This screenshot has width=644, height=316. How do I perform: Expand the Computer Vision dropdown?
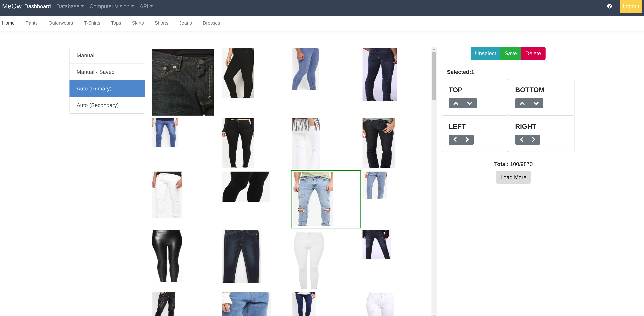[x=112, y=6]
